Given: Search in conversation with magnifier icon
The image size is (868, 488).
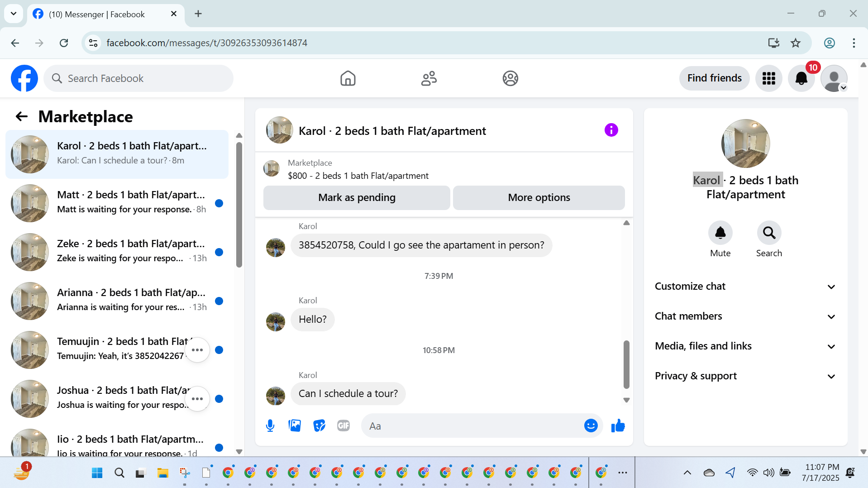Looking at the screenshot, I should pos(769,233).
